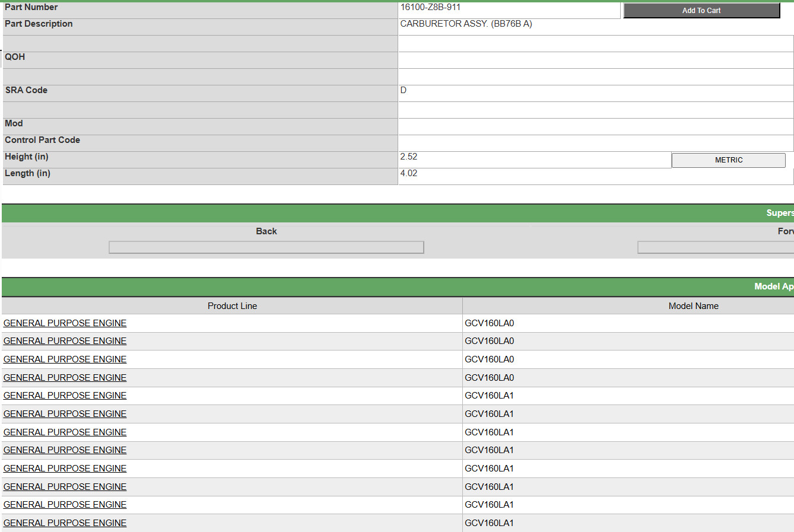The image size is (794, 532).
Task: Switch dimensions using the METRIC button
Action: coord(728,160)
